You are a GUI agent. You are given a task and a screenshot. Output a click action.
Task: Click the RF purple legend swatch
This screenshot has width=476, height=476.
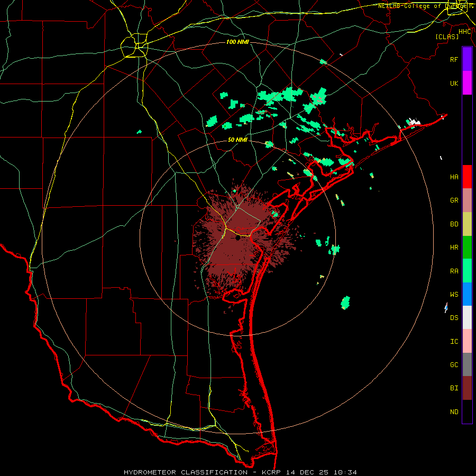coord(467,59)
